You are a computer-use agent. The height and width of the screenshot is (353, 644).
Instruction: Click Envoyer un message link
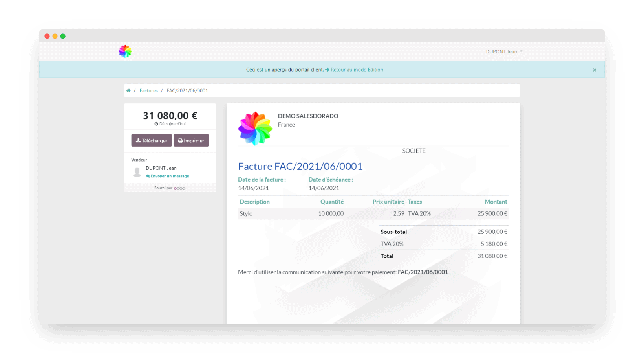click(x=168, y=176)
